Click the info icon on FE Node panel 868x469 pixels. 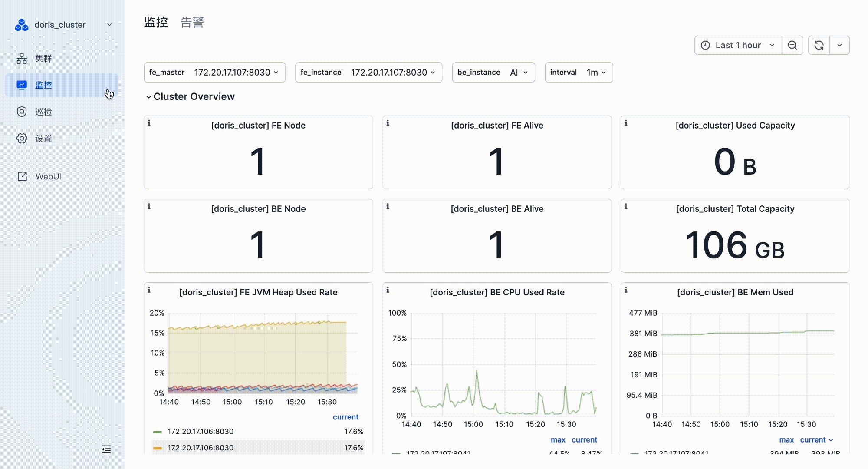(149, 123)
